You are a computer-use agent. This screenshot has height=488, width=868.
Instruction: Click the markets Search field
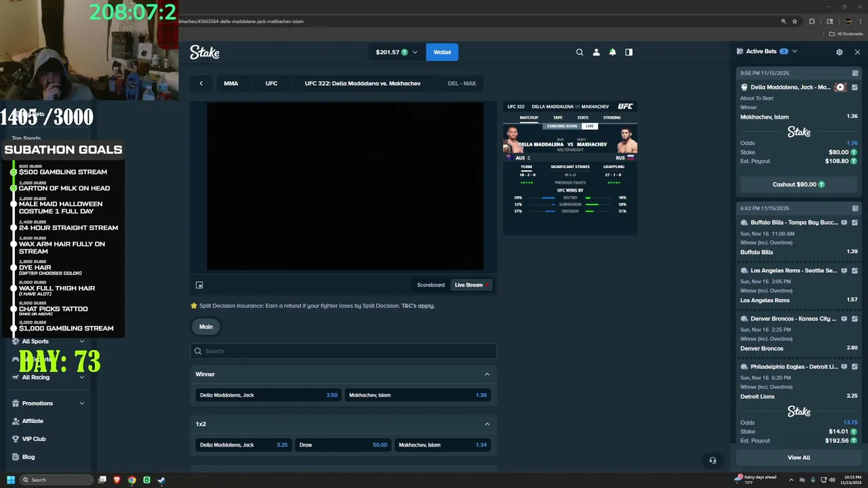[343, 351]
